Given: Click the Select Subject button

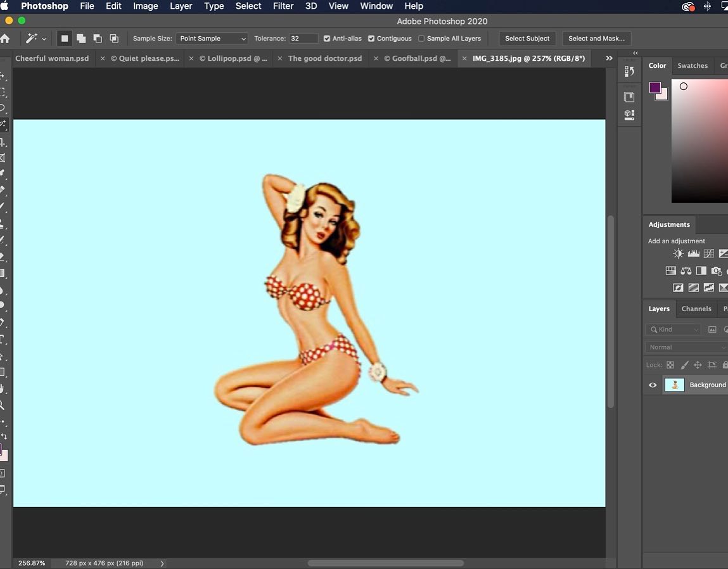Looking at the screenshot, I should click(x=527, y=39).
